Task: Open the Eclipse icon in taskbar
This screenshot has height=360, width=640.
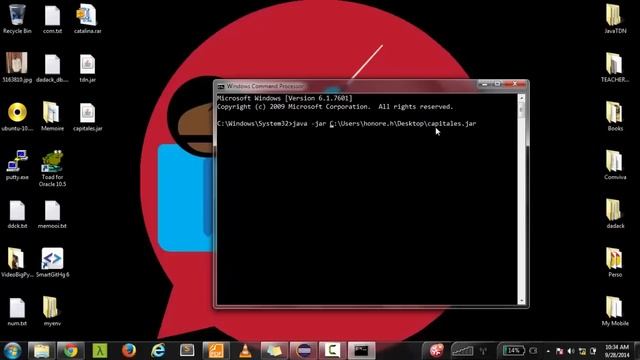Action: (x=303, y=351)
